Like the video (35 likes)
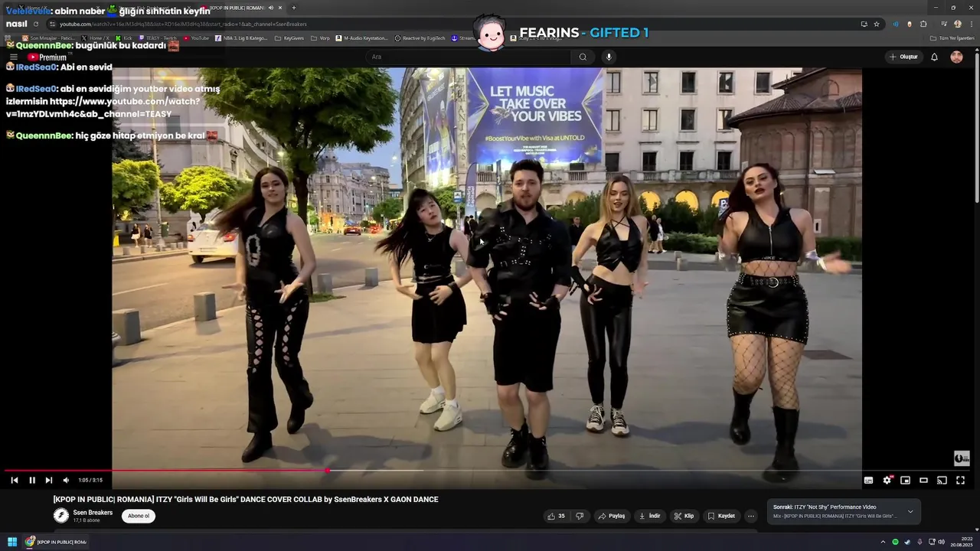Image resolution: width=980 pixels, height=551 pixels. [557, 516]
